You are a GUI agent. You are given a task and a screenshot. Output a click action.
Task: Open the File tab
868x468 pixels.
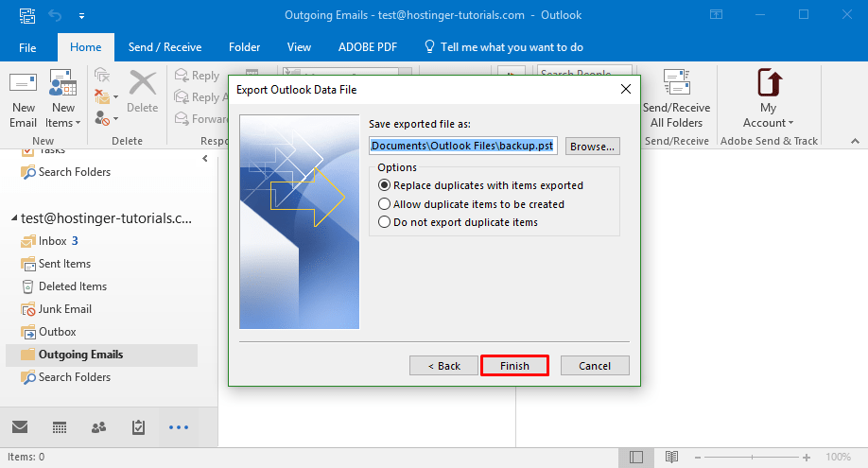point(27,47)
